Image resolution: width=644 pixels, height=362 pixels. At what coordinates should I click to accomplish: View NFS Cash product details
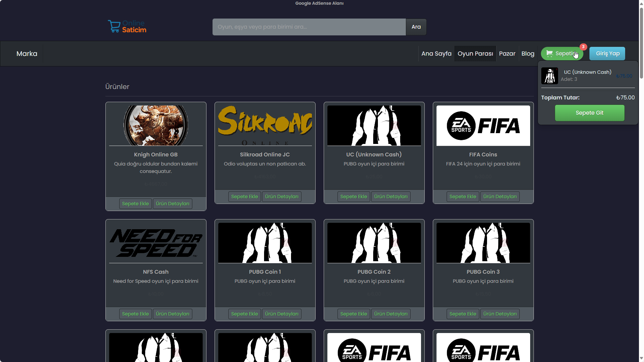(172, 314)
